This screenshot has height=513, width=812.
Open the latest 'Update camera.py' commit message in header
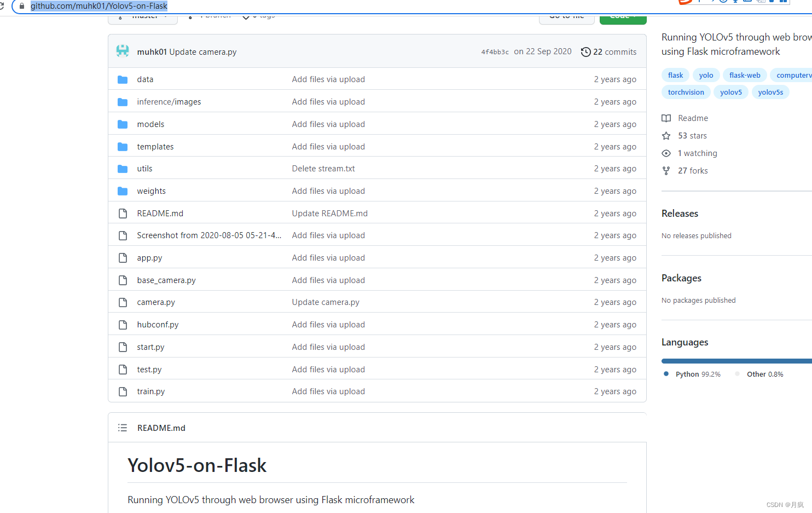pos(203,52)
